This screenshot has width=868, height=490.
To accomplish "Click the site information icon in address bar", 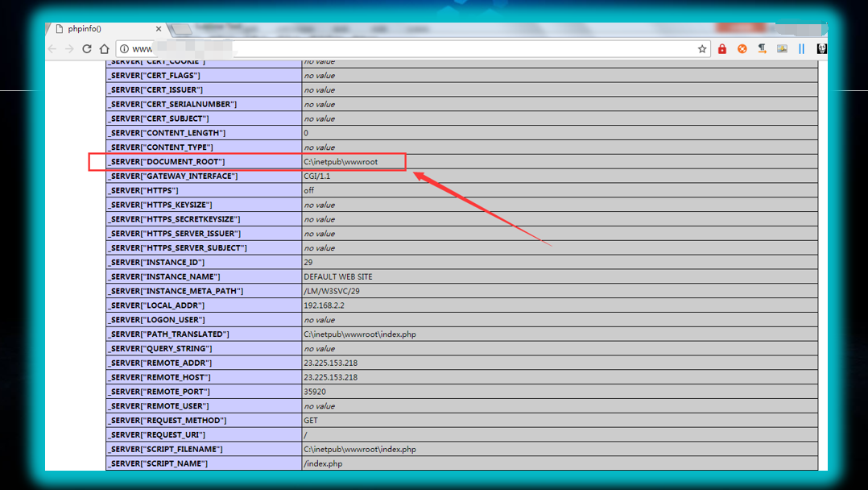I will [123, 49].
